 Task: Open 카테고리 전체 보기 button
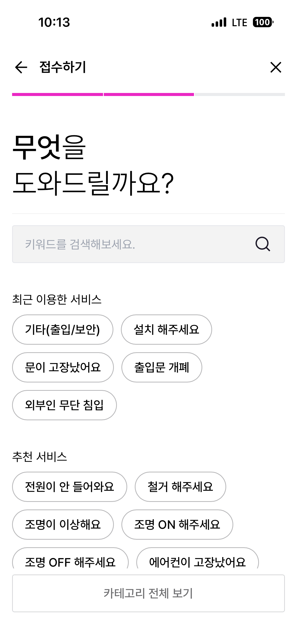[148, 593]
